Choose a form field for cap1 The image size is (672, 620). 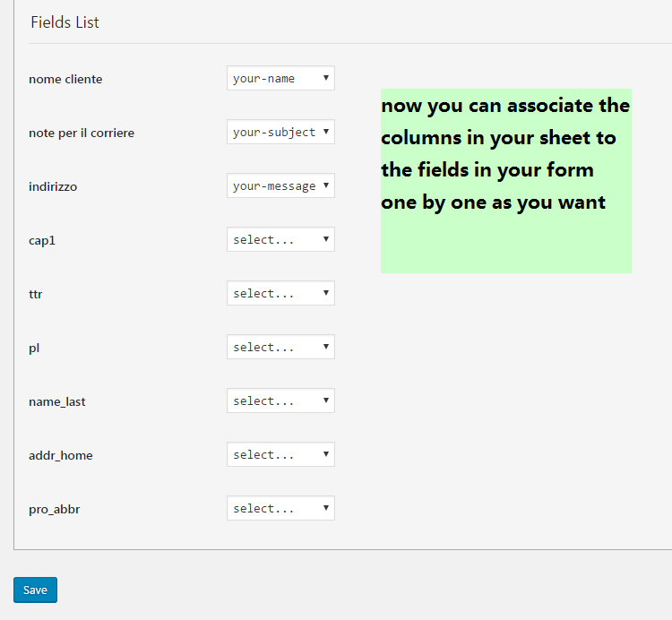[x=280, y=240]
